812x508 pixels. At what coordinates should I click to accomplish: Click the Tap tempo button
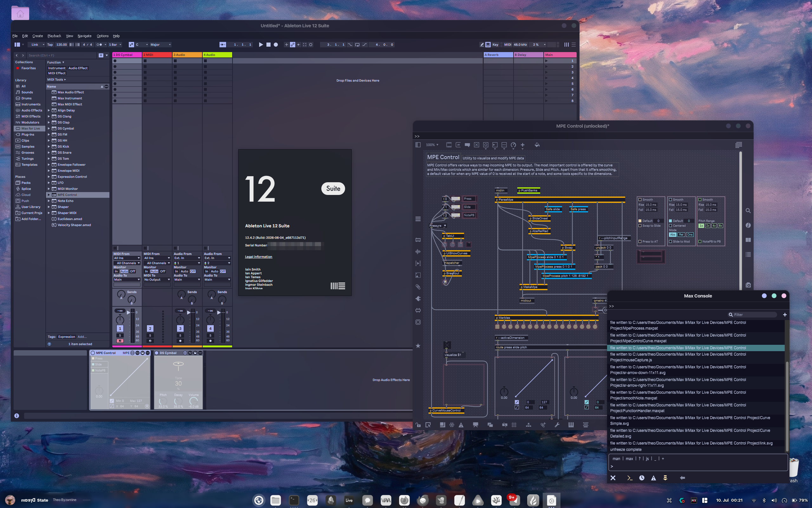pos(50,45)
